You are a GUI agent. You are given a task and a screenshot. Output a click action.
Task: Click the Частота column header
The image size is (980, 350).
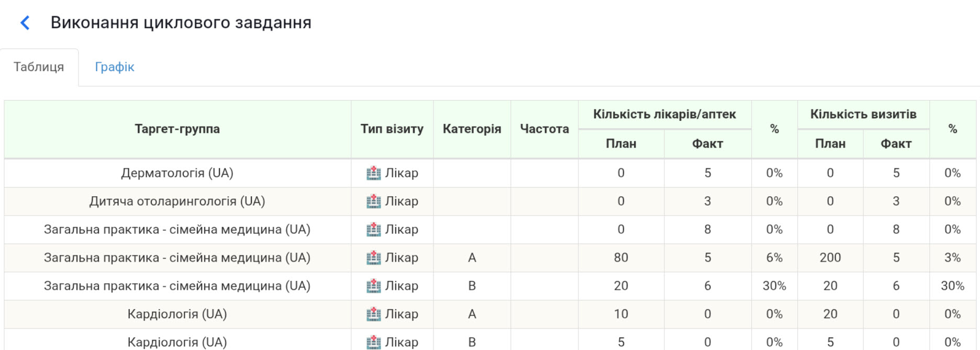544,129
